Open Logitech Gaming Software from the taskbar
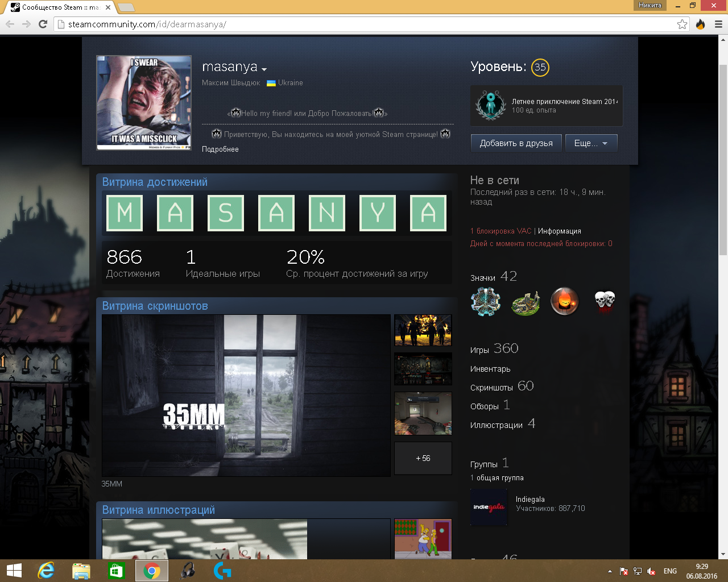 [222, 571]
